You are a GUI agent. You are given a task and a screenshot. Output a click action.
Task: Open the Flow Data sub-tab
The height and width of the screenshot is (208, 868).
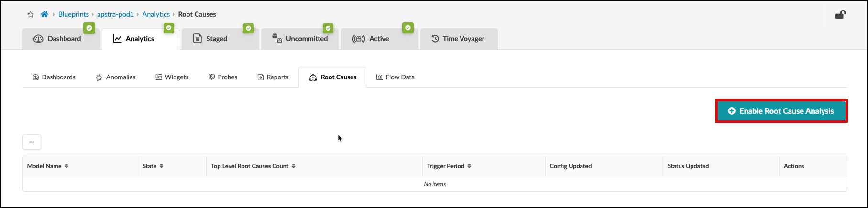pos(395,77)
